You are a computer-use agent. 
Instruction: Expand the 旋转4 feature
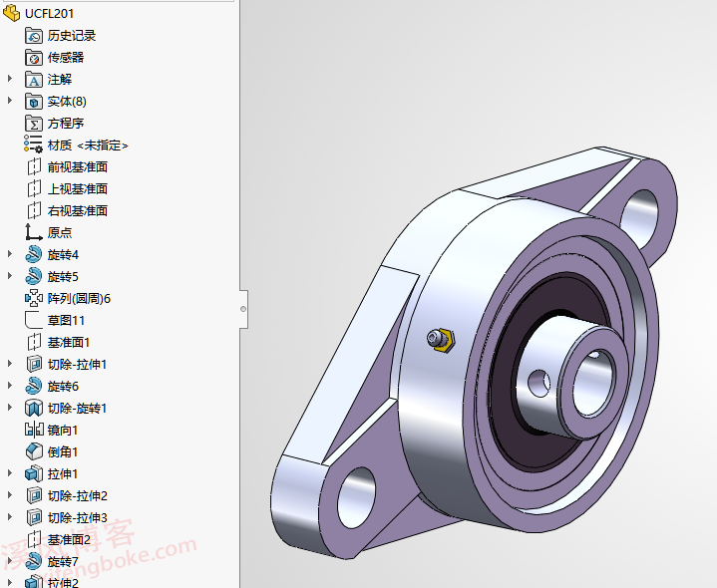[10, 254]
